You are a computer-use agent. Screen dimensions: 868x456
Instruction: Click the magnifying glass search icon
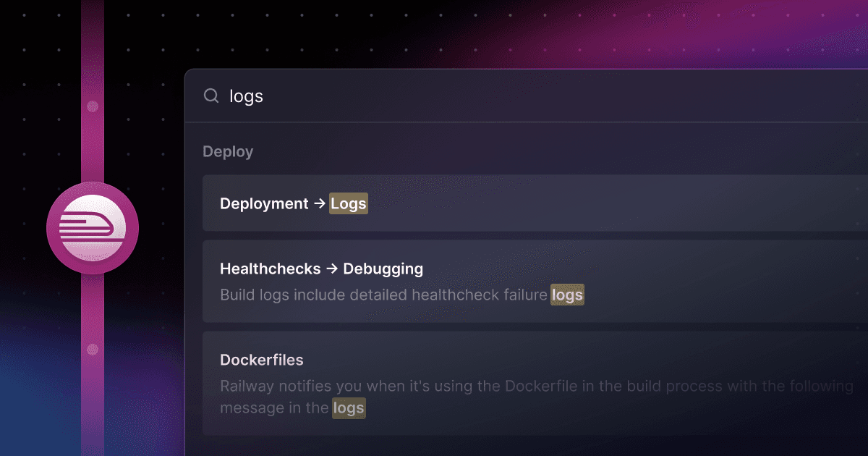point(211,96)
